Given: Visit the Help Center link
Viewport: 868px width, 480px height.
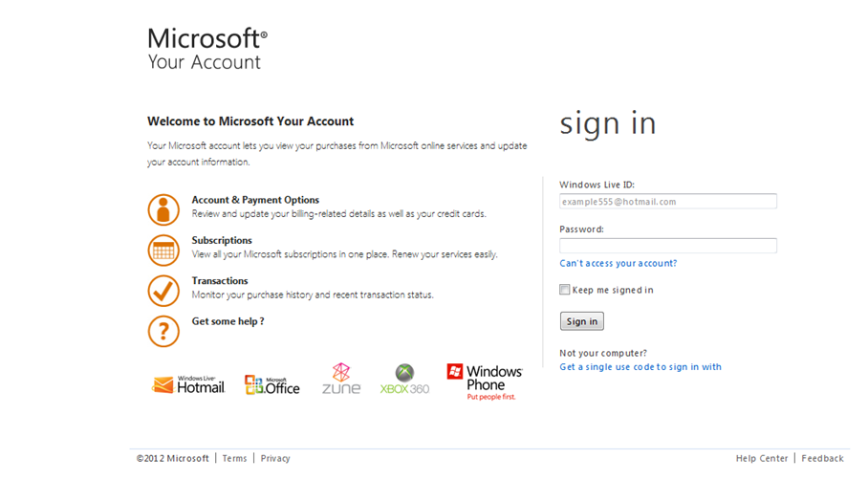Looking at the screenshot, I should pyautogui.click(x=762, y=459).
